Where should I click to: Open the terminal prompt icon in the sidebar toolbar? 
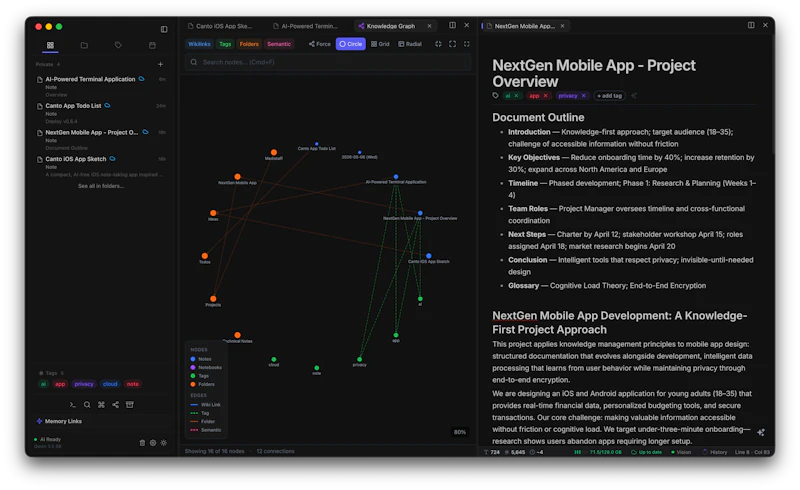(x=73, y=405)
